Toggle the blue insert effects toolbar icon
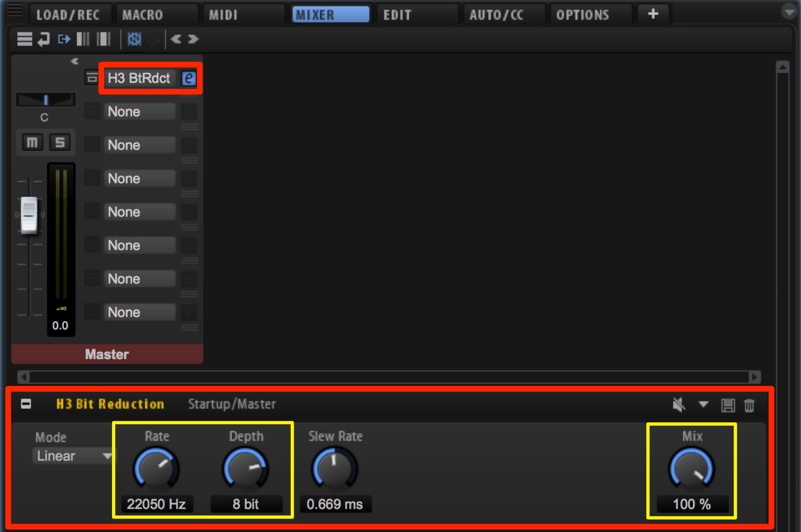 tap(134, 39)
